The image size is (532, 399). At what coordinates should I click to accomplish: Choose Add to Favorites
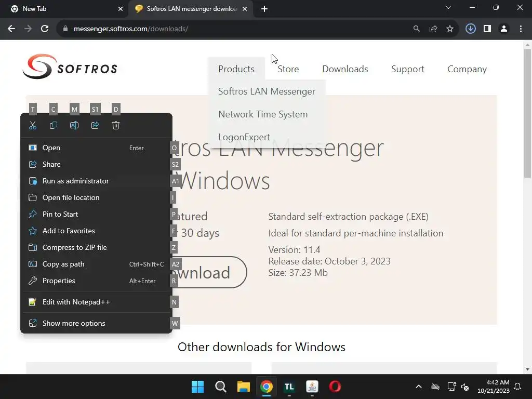point(96,231)
